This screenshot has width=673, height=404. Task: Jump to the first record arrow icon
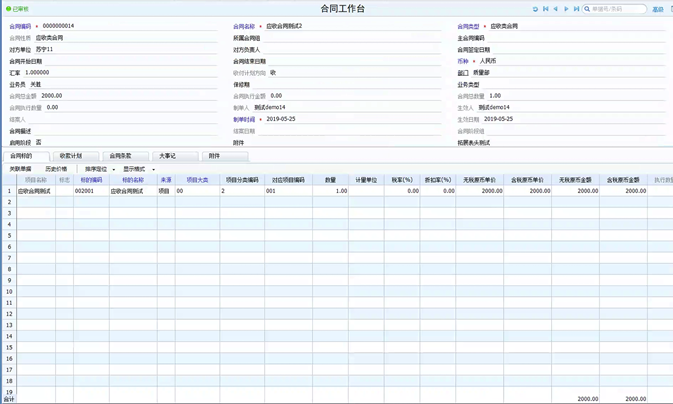(x=546, y=9)
